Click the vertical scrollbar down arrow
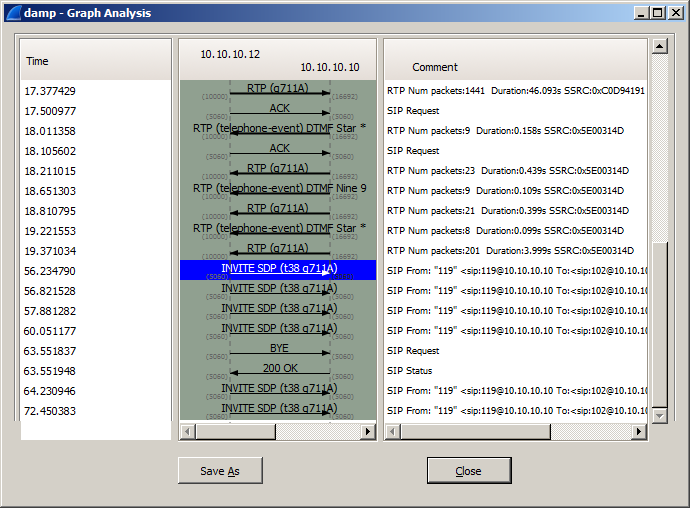The image size is (690, 508). [x=659, y=414]
